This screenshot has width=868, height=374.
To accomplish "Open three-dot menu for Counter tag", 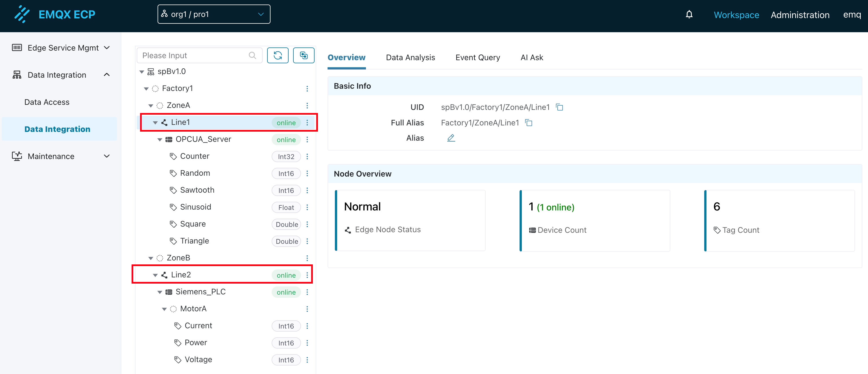I will [x=307, y=156].
